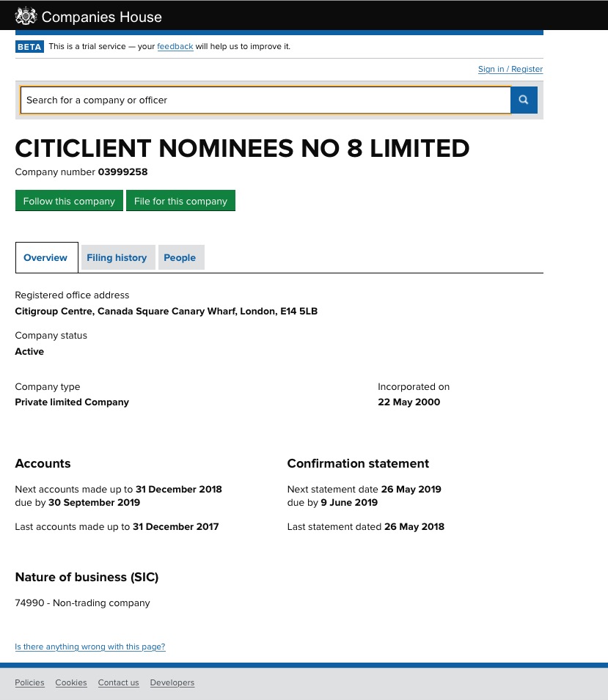Click the company number 03999258
The height and width of the screenshot is (700, 608).
[x=123, y=172]
